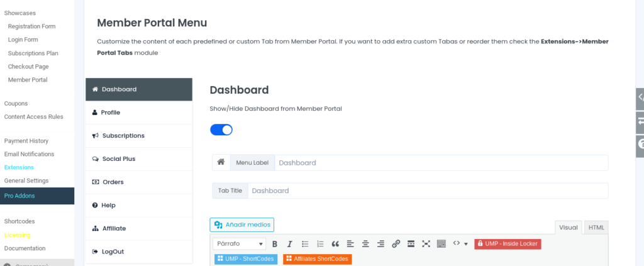This screenshot has width=644, height=266.
Task: Click the Tab Title input field
Action: (x=428, y=191)
